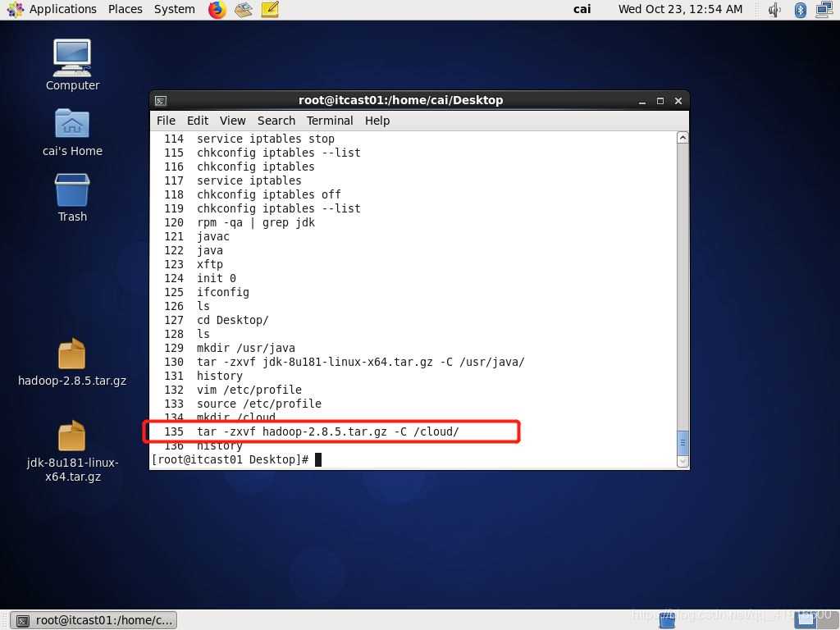Screen dimensions: 840x630
Task: Click the clock date and time
Action: [x=680, y=9]
